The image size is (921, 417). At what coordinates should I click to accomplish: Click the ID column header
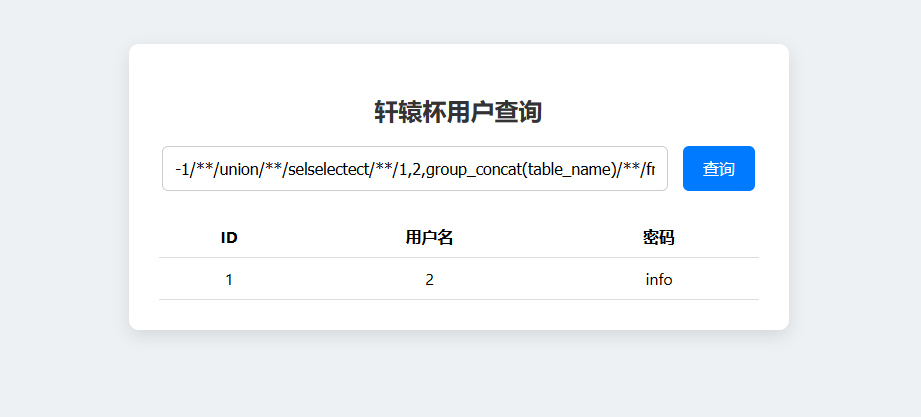[x=229, y=238]
